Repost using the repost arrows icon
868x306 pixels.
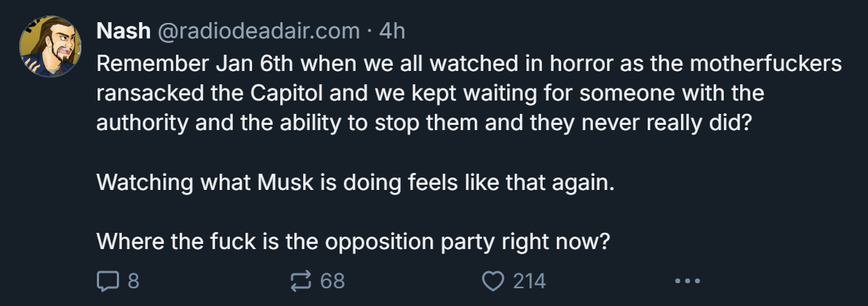[301, 281]
